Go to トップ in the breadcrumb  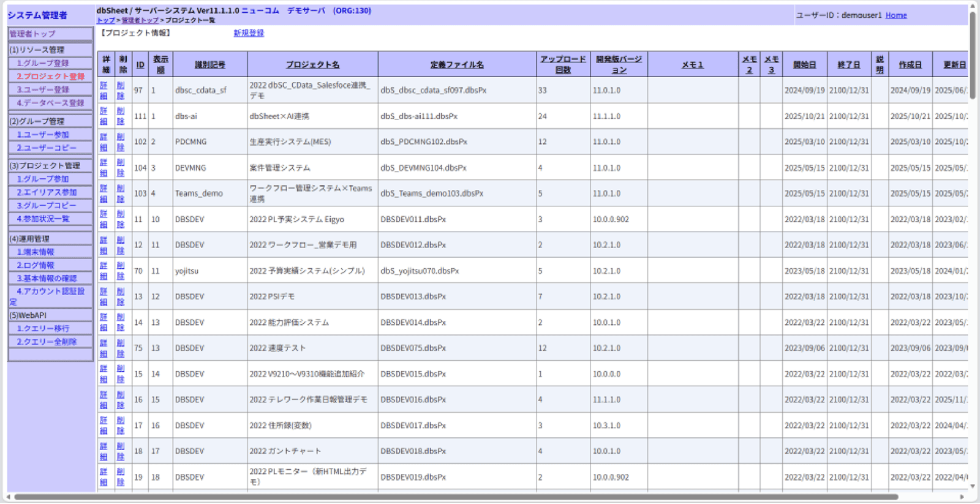click(x=105, y=21)
